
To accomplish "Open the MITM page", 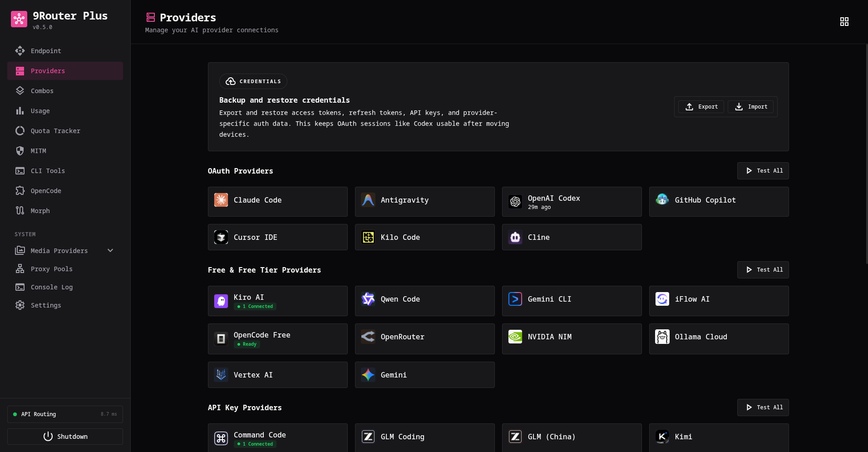I will 65,151.
